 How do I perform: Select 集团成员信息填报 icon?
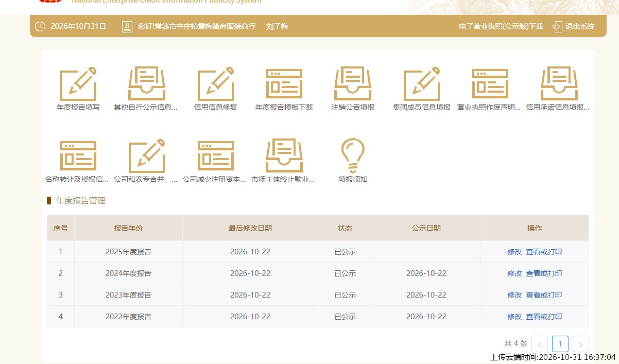(x=422, y=83)
